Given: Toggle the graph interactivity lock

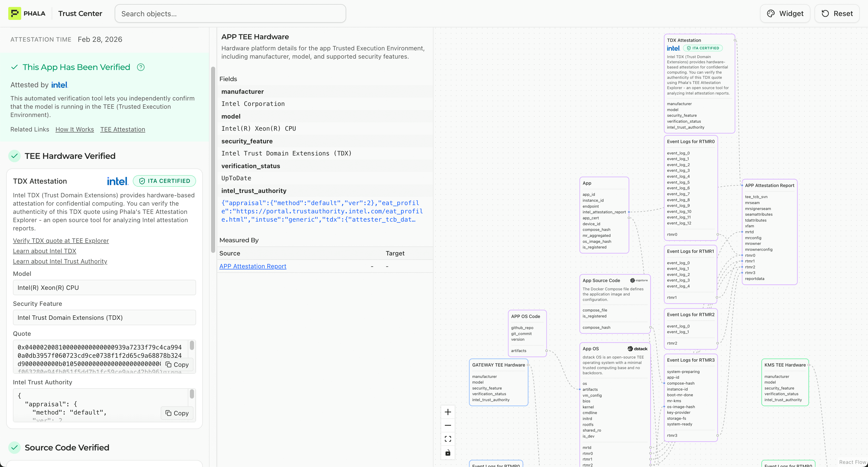Looking at the screenshot, I should (x=448, y=453).
